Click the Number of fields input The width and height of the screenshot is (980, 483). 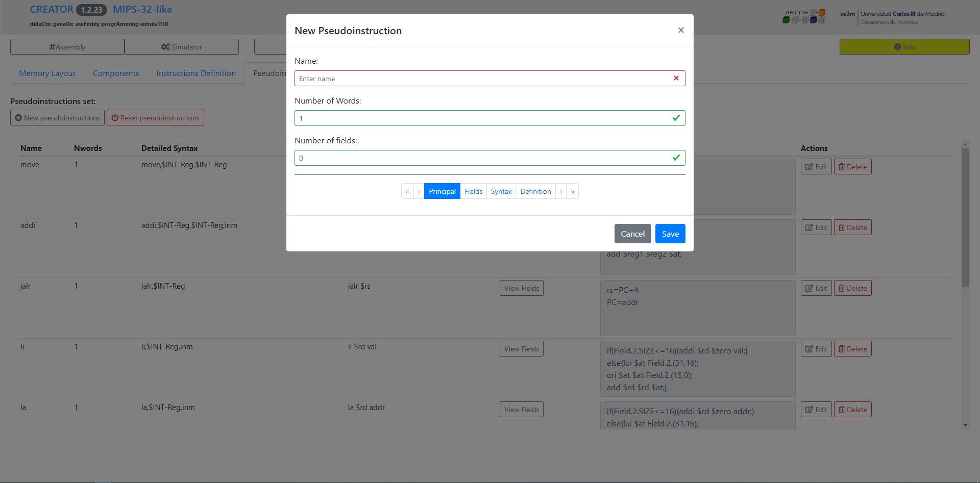(482, 158)
